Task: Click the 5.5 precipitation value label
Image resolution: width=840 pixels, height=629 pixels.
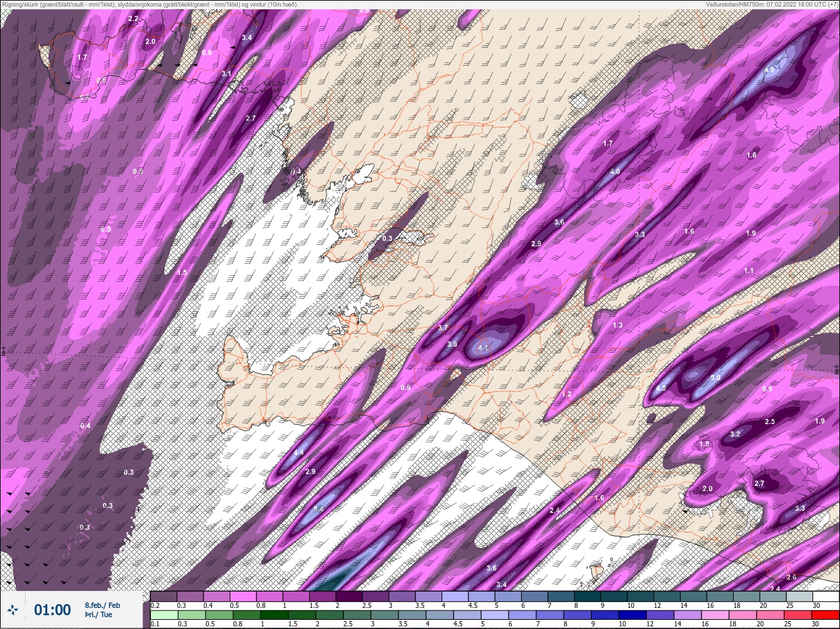Action: [319, 509]
